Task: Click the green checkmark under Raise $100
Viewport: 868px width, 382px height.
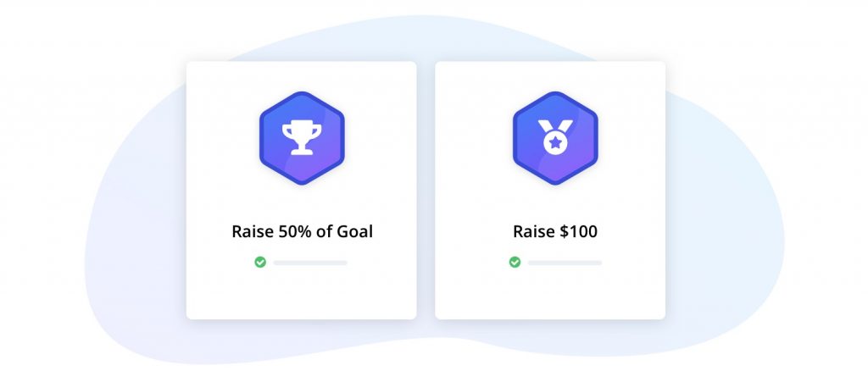Action: pyautogui.click(x=515, y=262)
